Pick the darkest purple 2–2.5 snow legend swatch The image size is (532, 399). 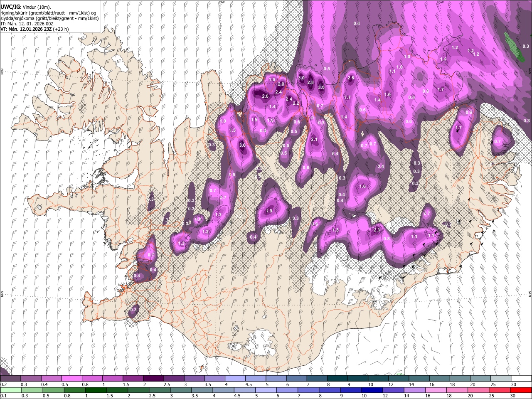(153, 378)
